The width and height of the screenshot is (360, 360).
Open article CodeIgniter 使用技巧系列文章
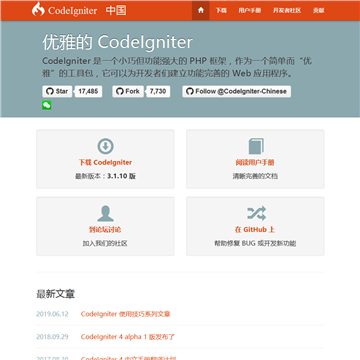(x=125, y=314)
